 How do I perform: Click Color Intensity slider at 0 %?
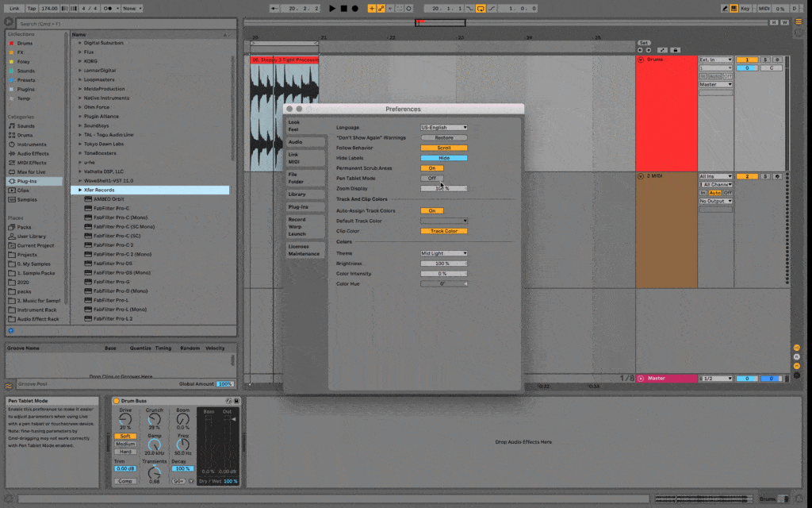point(444,274)
